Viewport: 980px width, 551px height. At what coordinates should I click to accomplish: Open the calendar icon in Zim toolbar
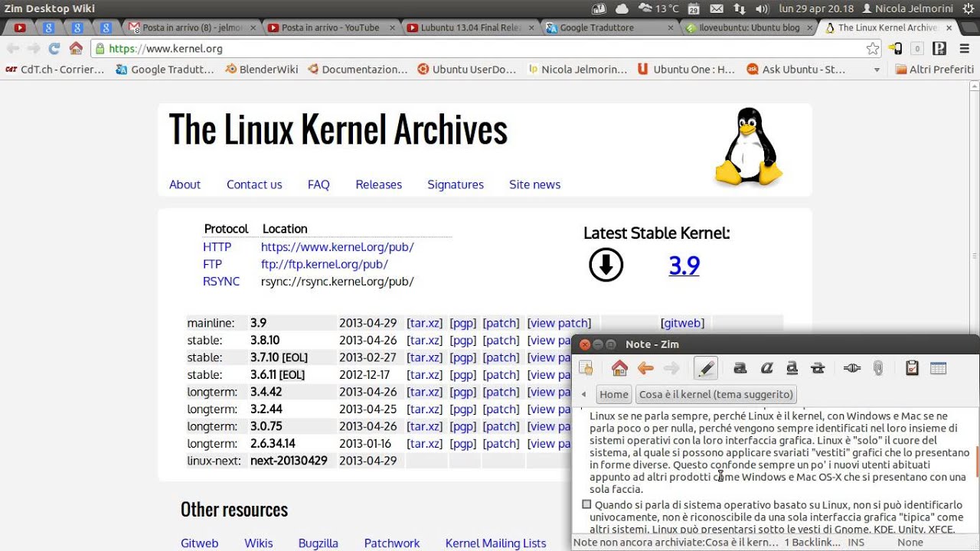point(938,368)
